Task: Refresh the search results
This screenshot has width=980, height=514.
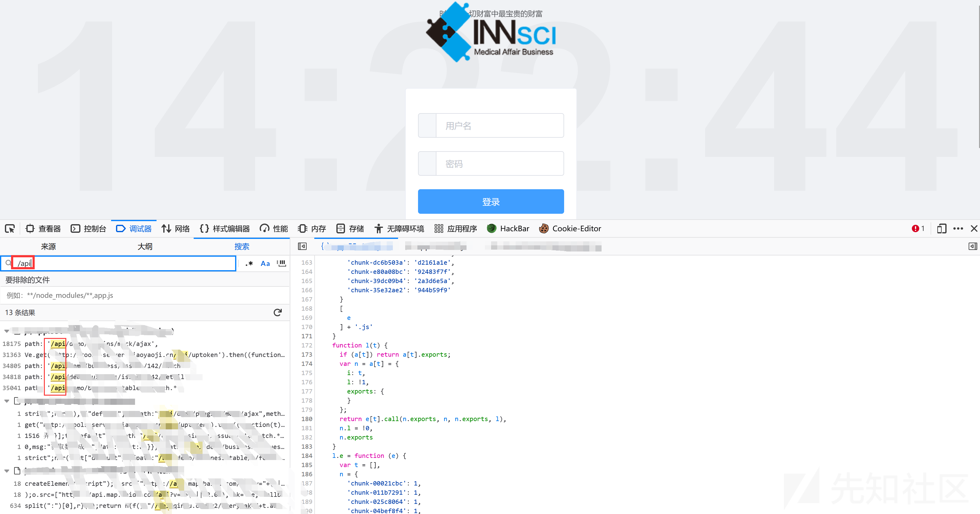Action: [278, 313]
